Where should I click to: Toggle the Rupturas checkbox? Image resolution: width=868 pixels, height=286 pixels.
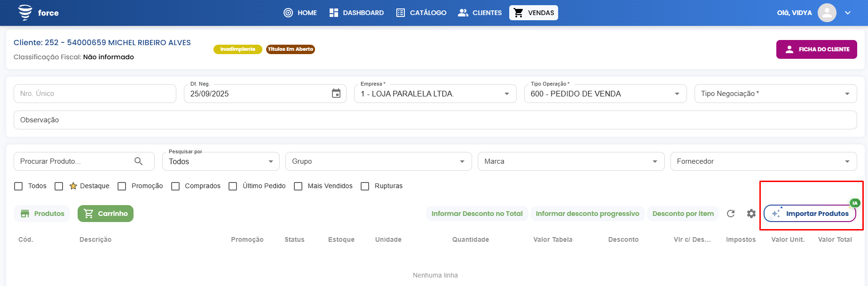coord(365,186)
